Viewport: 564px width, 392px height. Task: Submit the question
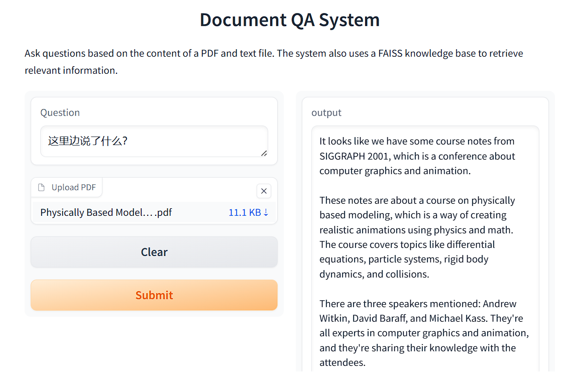tap(154, 295)
